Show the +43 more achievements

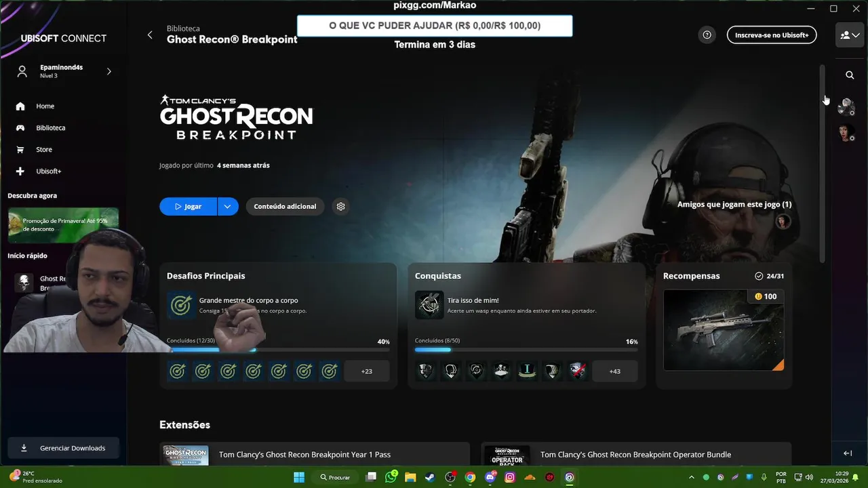(615, 371)
